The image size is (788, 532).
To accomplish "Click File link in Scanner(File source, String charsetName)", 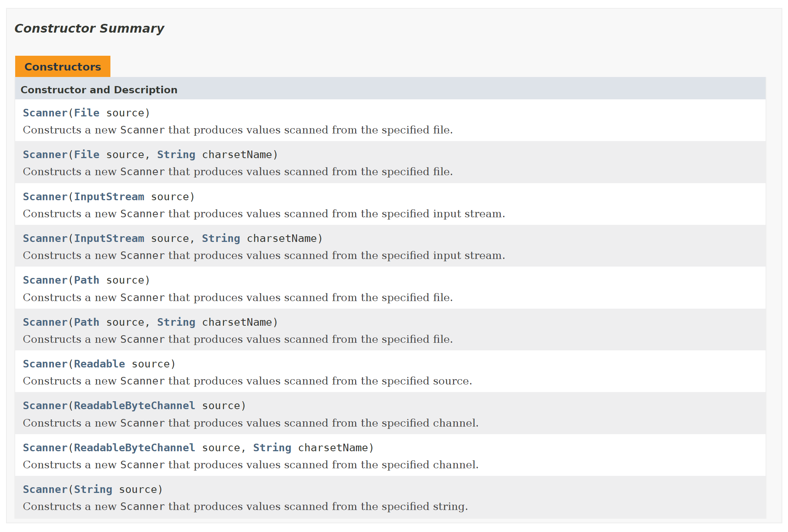I will tap(87, 155).
